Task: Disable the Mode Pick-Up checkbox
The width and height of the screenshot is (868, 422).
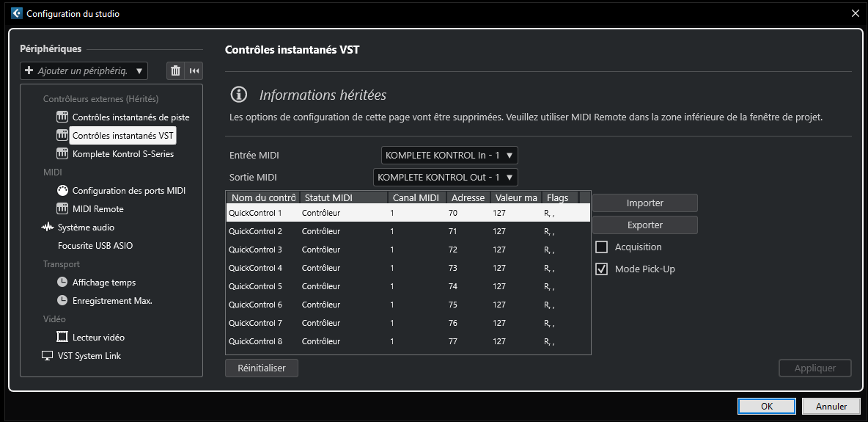Action: point(602,269)
